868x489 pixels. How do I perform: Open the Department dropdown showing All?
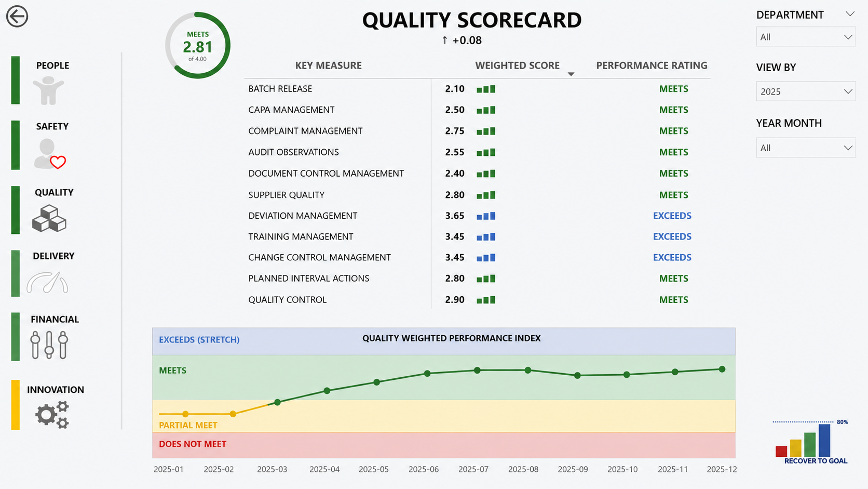click(x=806, y=37)
